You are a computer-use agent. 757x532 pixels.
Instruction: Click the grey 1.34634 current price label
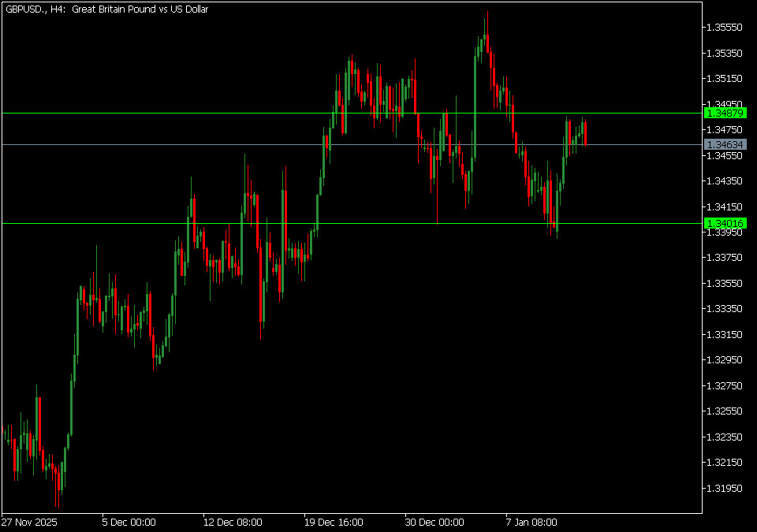coord(725,145)
